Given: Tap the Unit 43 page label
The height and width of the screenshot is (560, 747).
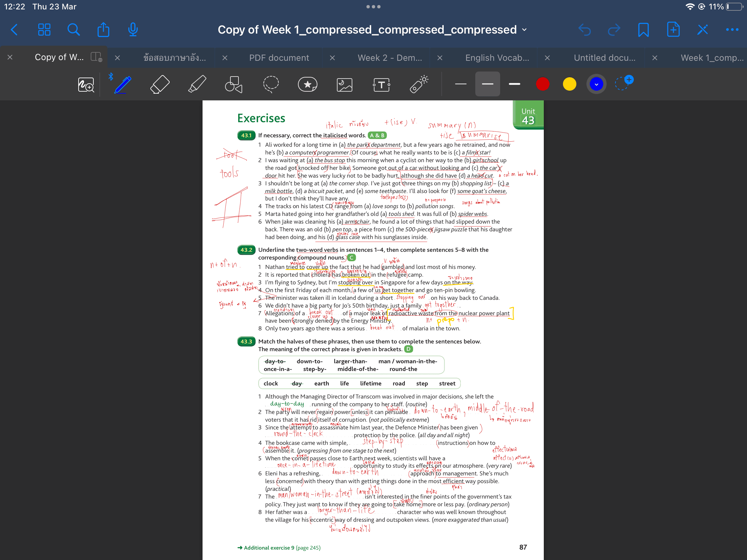Looking at the screenshot, I should [528, 116].
